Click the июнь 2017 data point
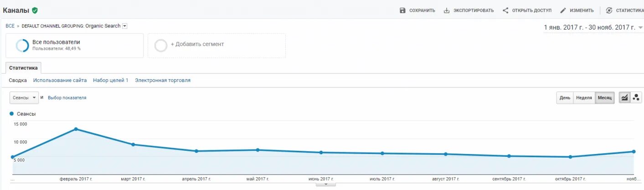Viewport: 644px width, 190px height. (321, 153)
